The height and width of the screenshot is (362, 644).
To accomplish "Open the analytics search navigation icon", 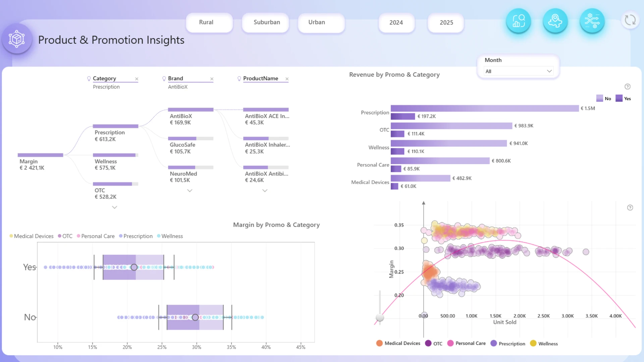I will click(x=518, y=21).
